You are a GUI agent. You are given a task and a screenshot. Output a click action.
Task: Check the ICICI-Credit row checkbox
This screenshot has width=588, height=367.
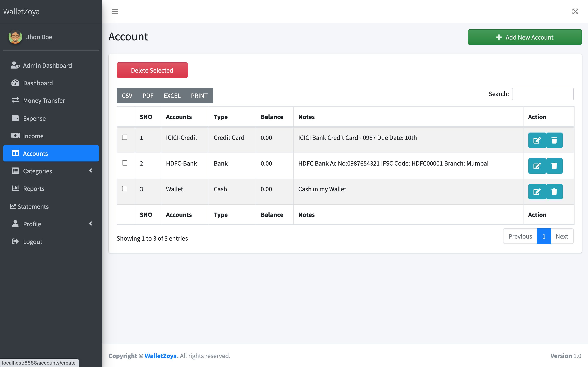(125, 137)
